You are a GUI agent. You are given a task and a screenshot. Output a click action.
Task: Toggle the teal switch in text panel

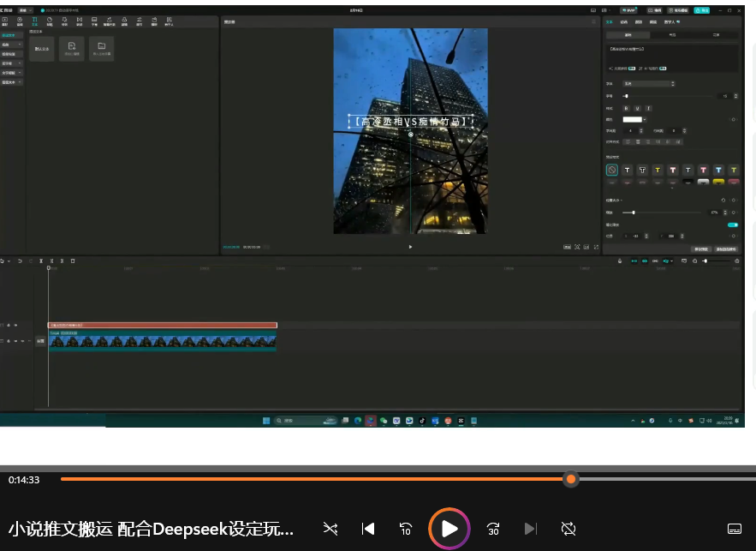tap(732, 225)
